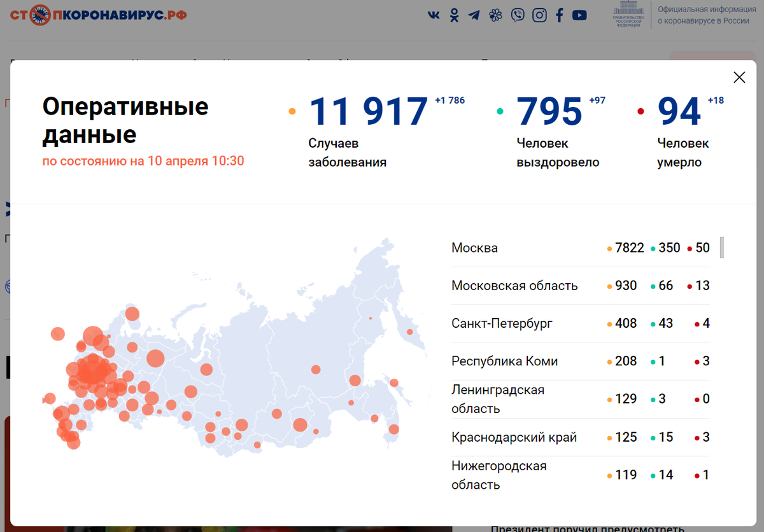Click the Человек умерло label
The image size is (764, 532).
[683, 153]
